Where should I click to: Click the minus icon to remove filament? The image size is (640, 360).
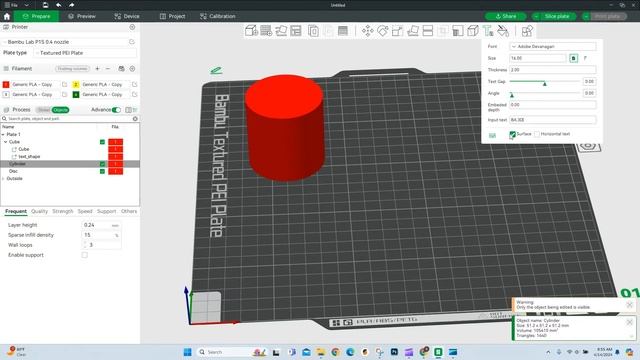[x=108, y=69]
